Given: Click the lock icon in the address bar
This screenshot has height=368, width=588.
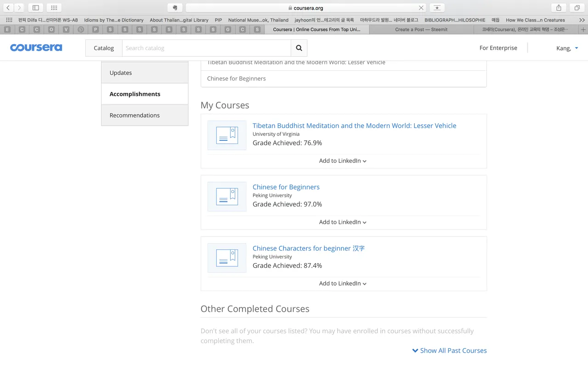Looking at the screenshot, I should [290, 8].
